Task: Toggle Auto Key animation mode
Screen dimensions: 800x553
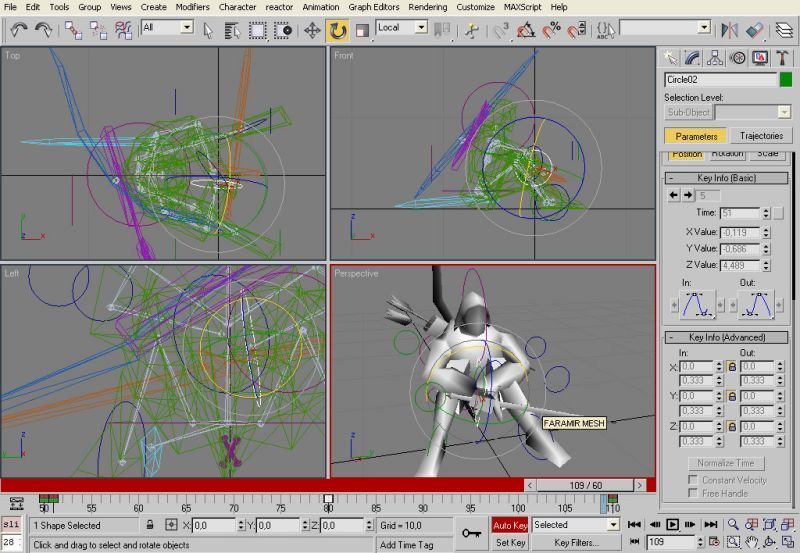Action: coord(510,525)
